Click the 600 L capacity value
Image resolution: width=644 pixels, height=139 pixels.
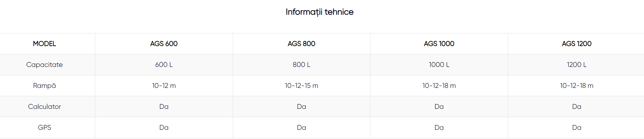tap(164, 65)
